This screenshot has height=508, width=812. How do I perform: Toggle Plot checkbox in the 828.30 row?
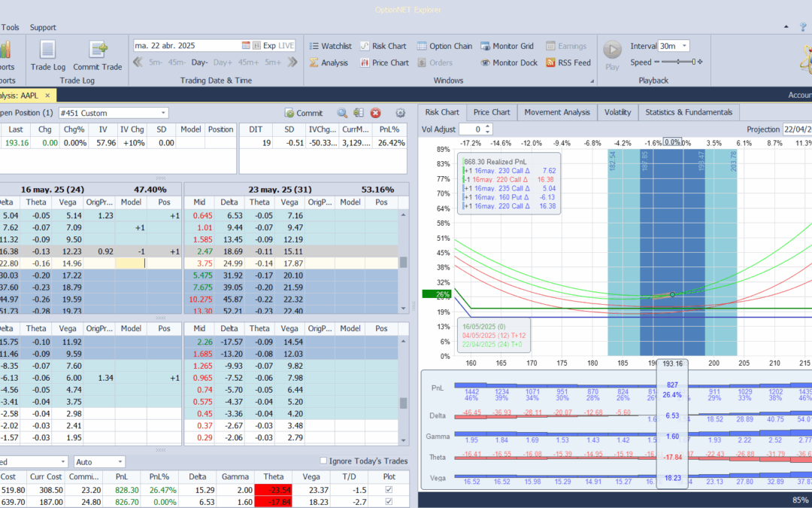389,490
